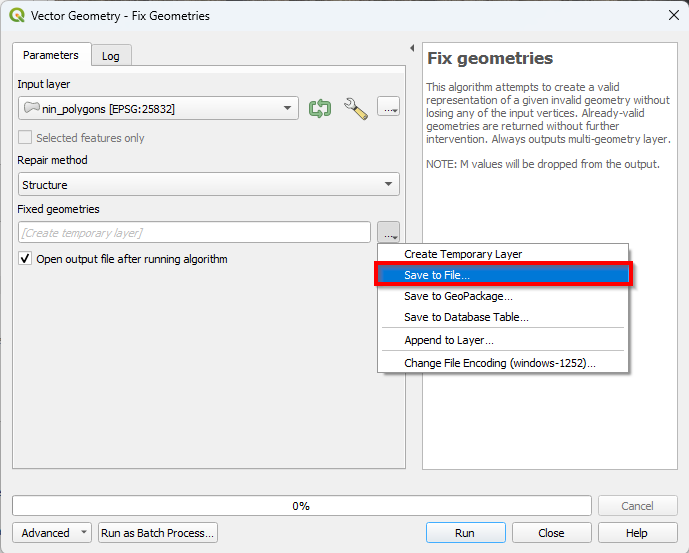This screenshot has width=689, height=553.
Task: Open the Advanced dropdown menu
Action: 52,533
